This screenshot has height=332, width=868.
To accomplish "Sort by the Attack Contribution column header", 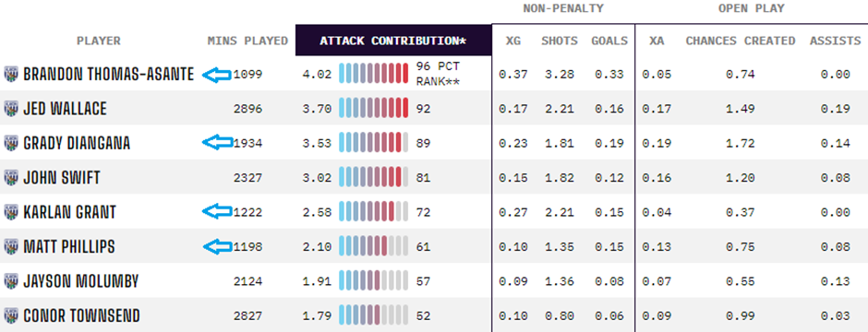I will (393, 41).
